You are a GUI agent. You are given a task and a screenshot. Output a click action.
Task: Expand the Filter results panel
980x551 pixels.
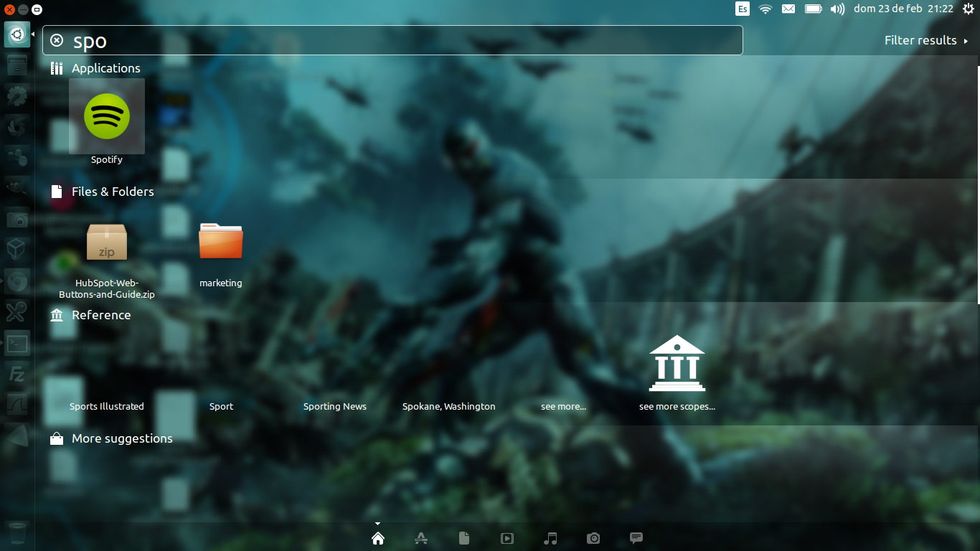point(926,40)
